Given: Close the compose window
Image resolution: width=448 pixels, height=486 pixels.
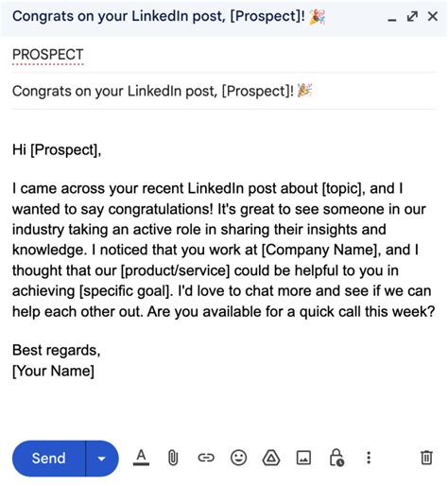Looking at the screenshot, I should [433, 16].
